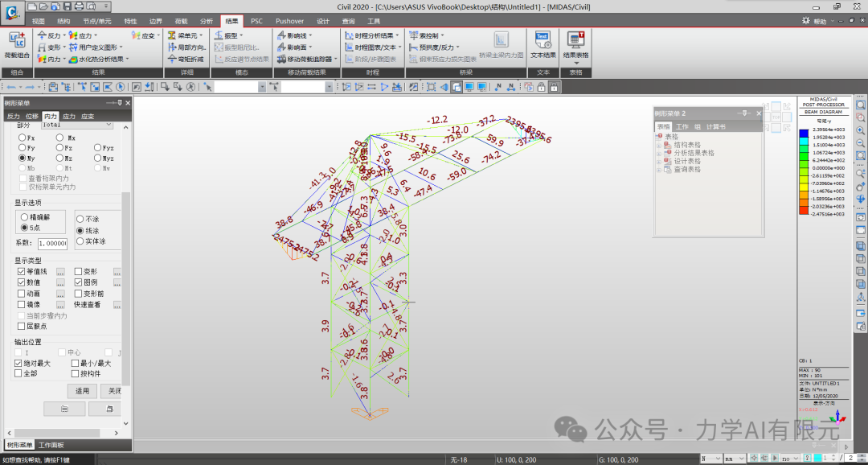Select the Mz radio button
Image resolution: width=868 pixels, height=465 pixels.
pos(59,158)
